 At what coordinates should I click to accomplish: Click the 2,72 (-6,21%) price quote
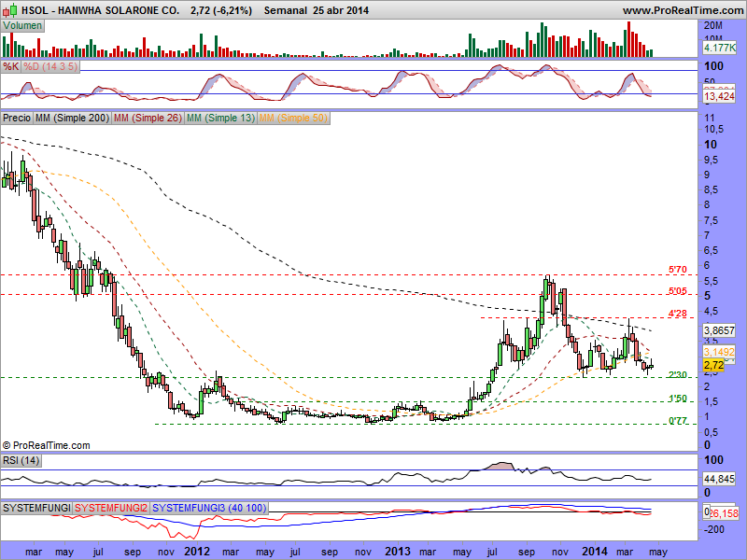[221, 10]
